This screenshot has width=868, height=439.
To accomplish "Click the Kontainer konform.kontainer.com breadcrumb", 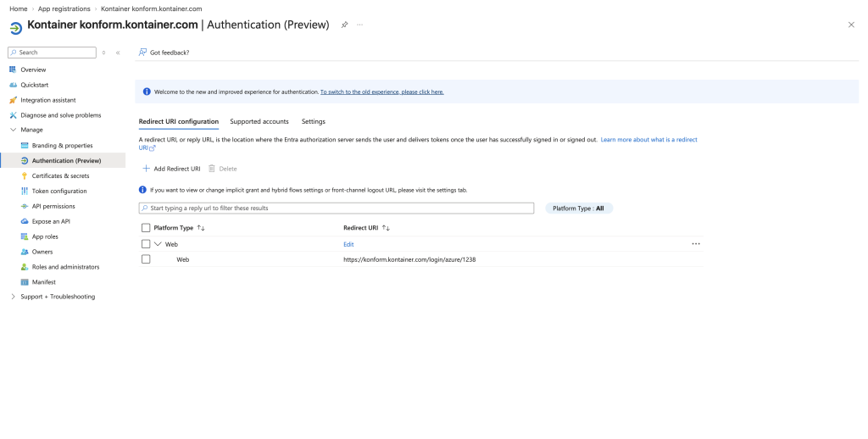I will pos(151,8).
